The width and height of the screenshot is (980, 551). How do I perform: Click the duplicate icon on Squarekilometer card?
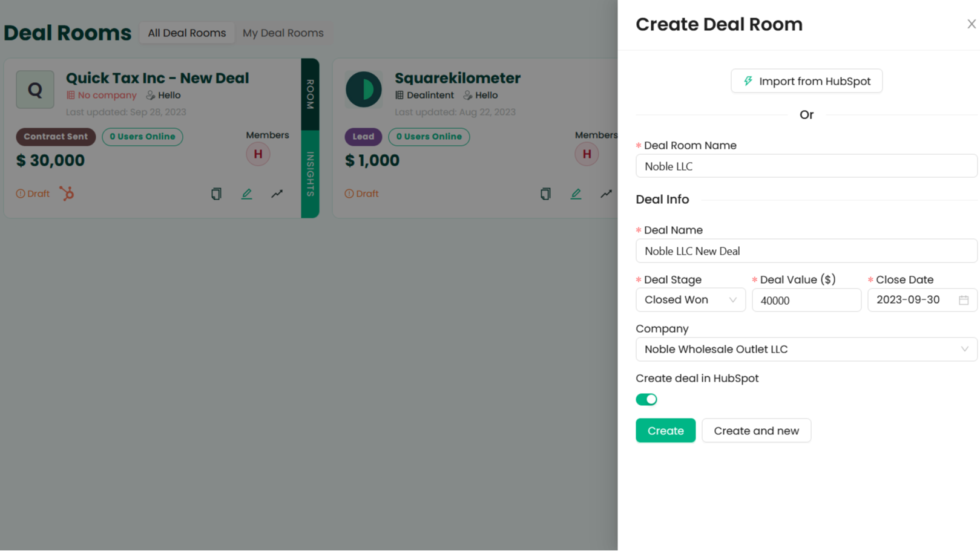[x=545, y=194]
